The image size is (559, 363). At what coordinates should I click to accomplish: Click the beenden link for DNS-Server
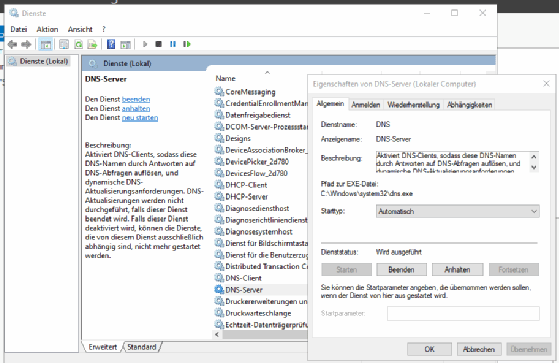[x=136, y=99]
